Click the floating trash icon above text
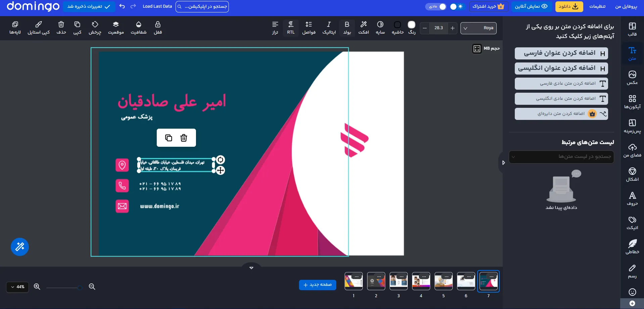 click(x=184, y=138)
